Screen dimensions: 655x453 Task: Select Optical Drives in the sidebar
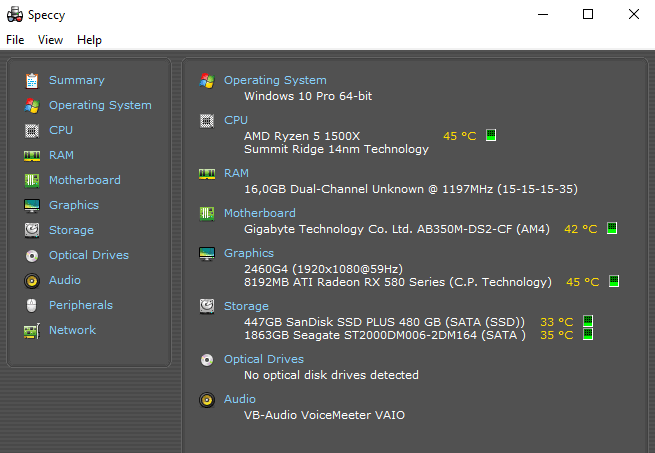pyautogui.click(x=89, y=255)
